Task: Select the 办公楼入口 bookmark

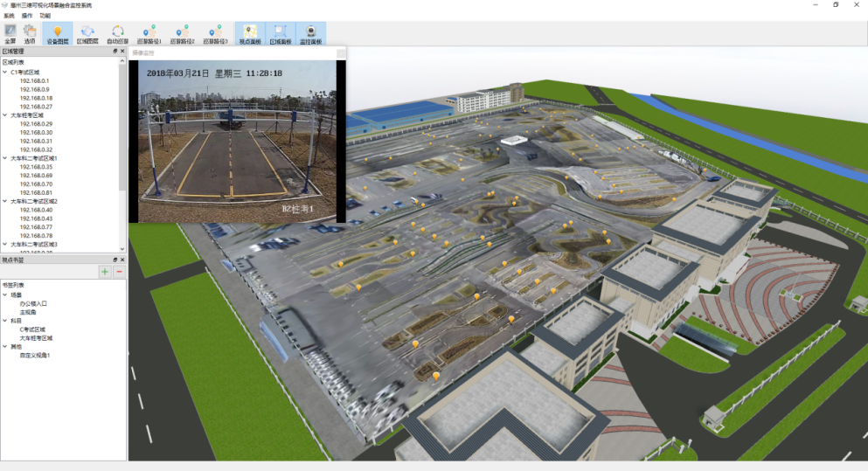Action: pyautogui.click(x=33, y=302)
